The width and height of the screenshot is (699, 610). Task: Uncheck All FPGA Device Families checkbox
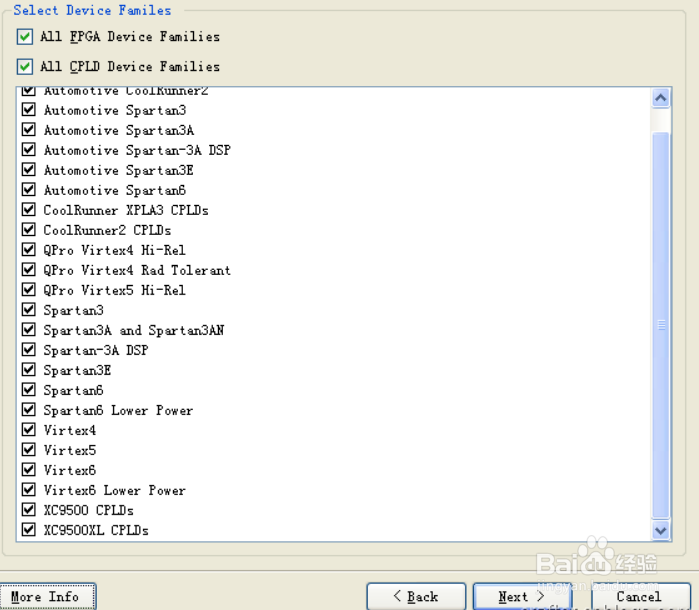[25, 37]
